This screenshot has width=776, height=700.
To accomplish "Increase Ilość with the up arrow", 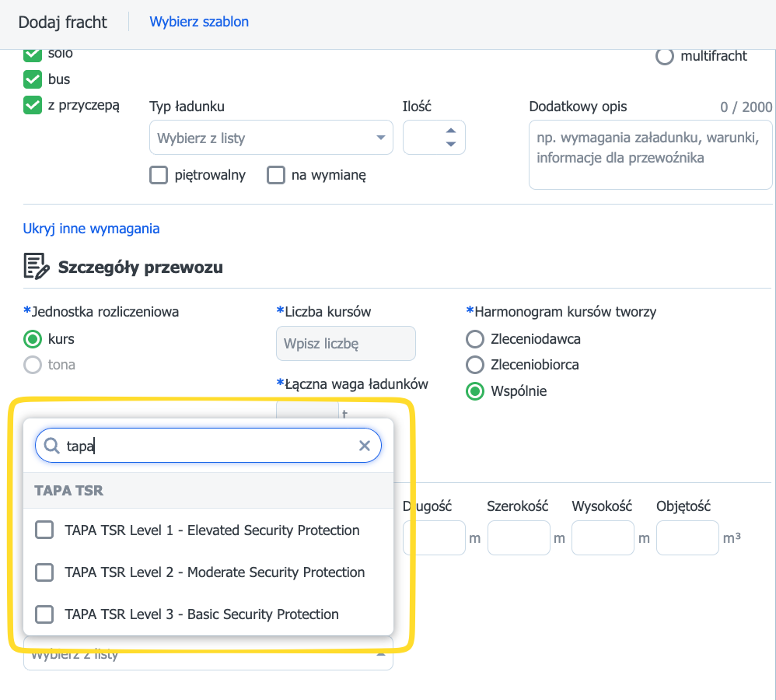I will pos(450,131).
